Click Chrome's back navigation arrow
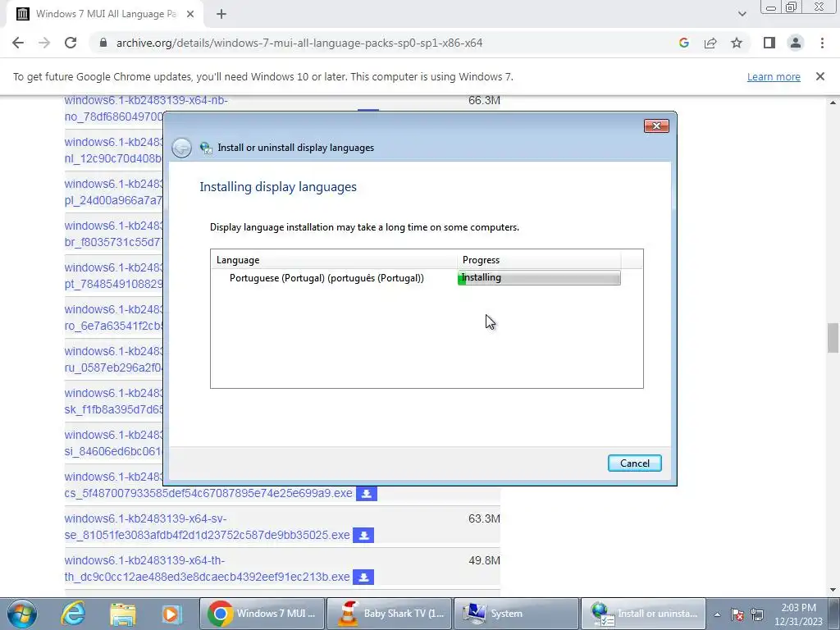 18,43
